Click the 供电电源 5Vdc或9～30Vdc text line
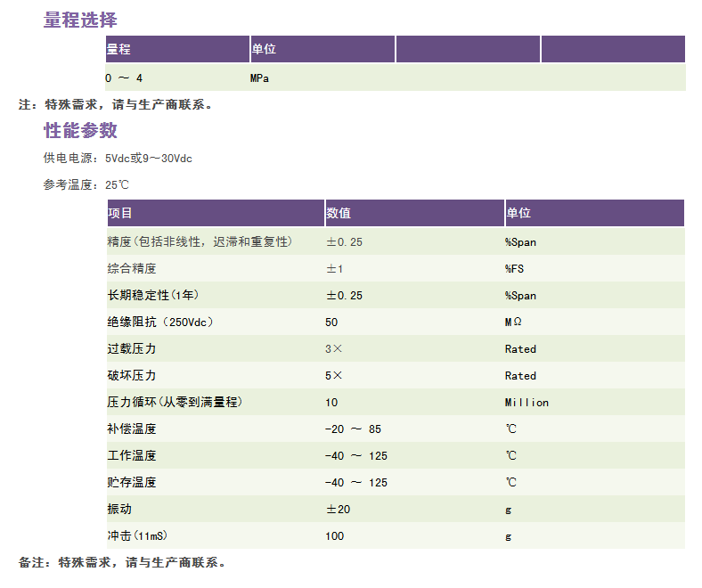Viewport: 702px width, 588px height. 118,159
